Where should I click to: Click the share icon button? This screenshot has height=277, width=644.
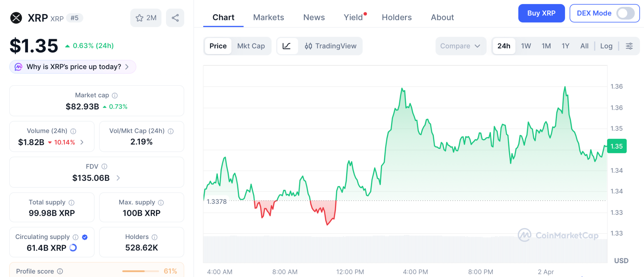pyautogui.click(x=175, y=18)
